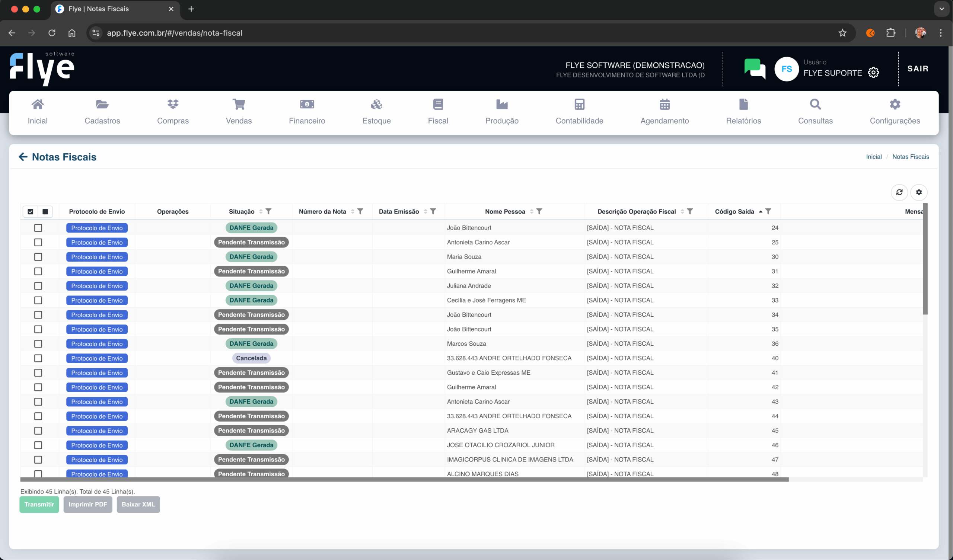Open the Cadastros folder icon
The image size is (953, 560).
point(102,104)
